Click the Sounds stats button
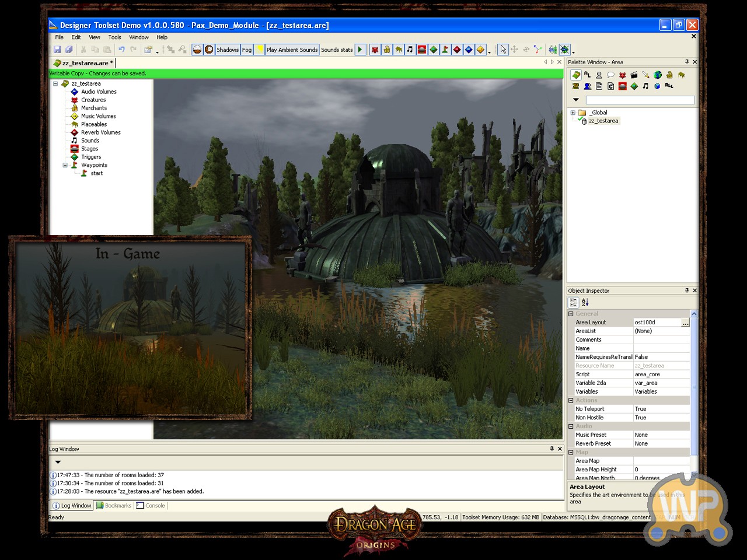The width and height of the screenshot is (747, 560). (337, 50)
